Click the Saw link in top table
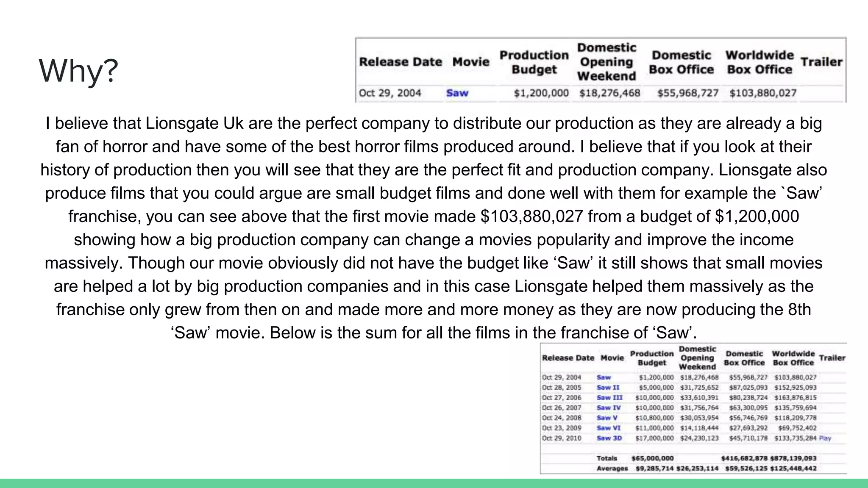 tap(457, 93)
